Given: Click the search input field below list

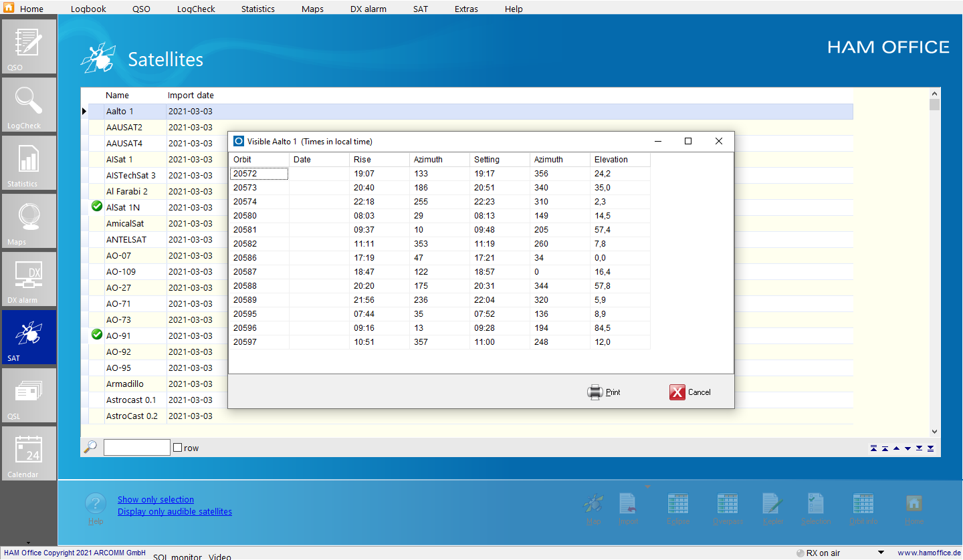Looking at the screenshot, I should (x=136, y=448).
